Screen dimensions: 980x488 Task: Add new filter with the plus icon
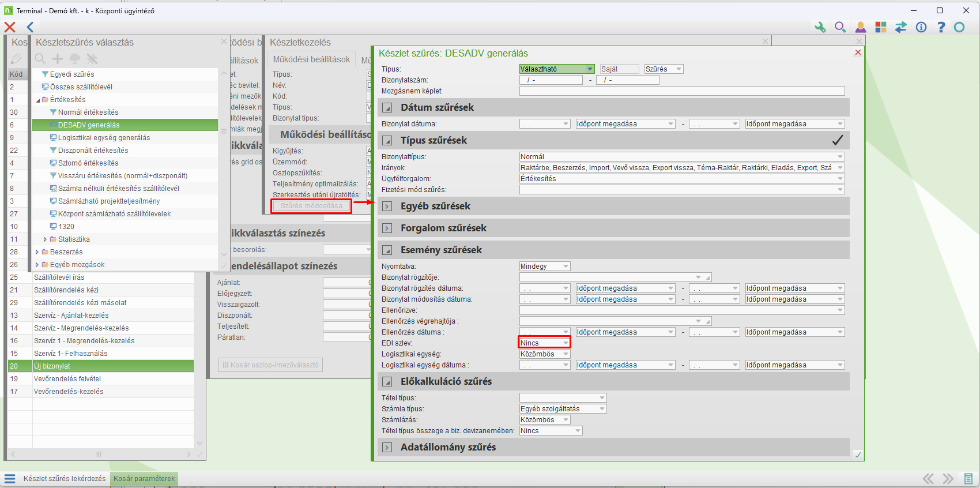(x=58, y=58)
